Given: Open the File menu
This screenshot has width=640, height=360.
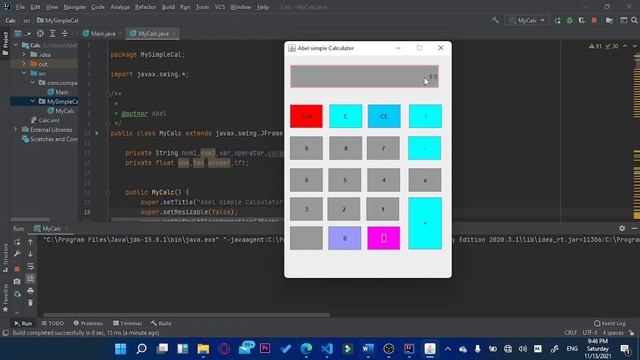Looking at the screenshot, I should [20, 7].
